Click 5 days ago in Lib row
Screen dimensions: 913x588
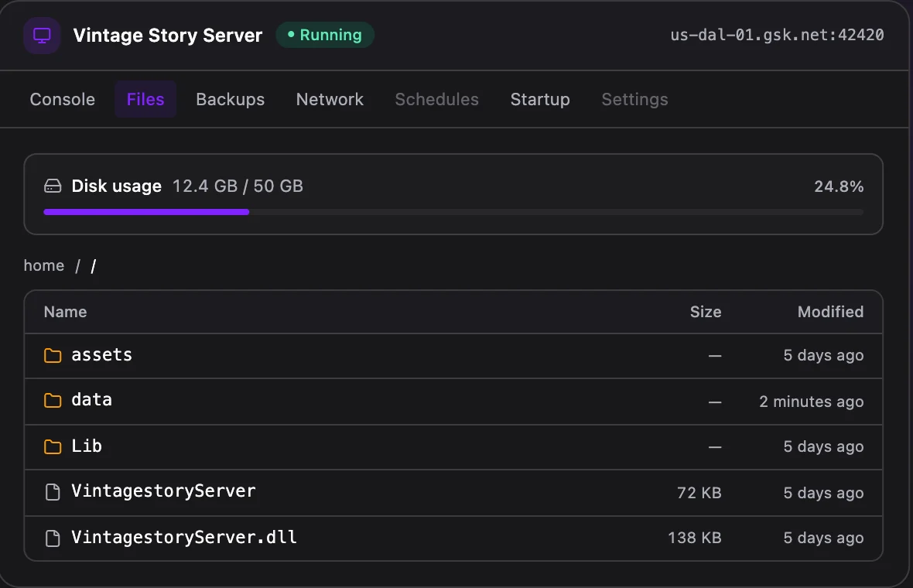(x=823, y=447)
